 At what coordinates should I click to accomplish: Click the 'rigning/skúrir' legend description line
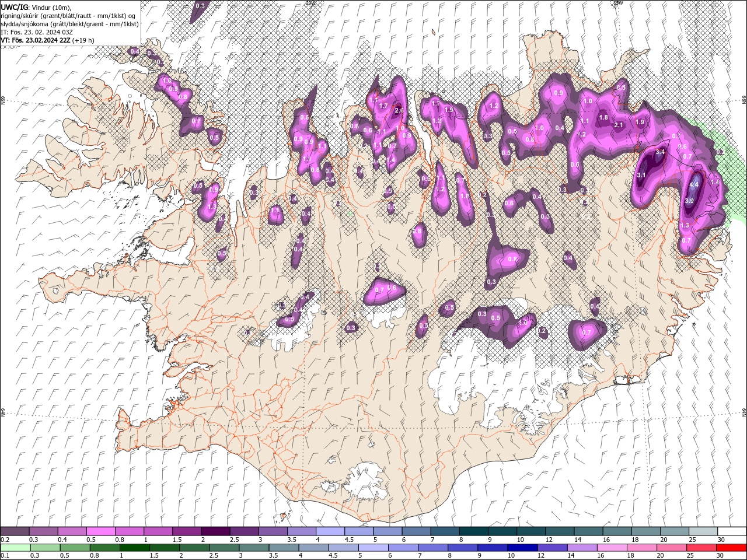point(68,15)
